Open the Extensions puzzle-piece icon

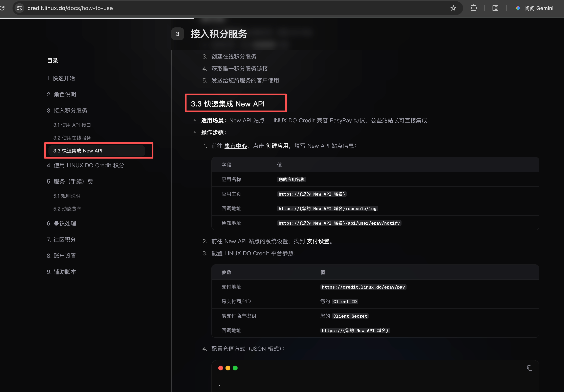(474, 8)
